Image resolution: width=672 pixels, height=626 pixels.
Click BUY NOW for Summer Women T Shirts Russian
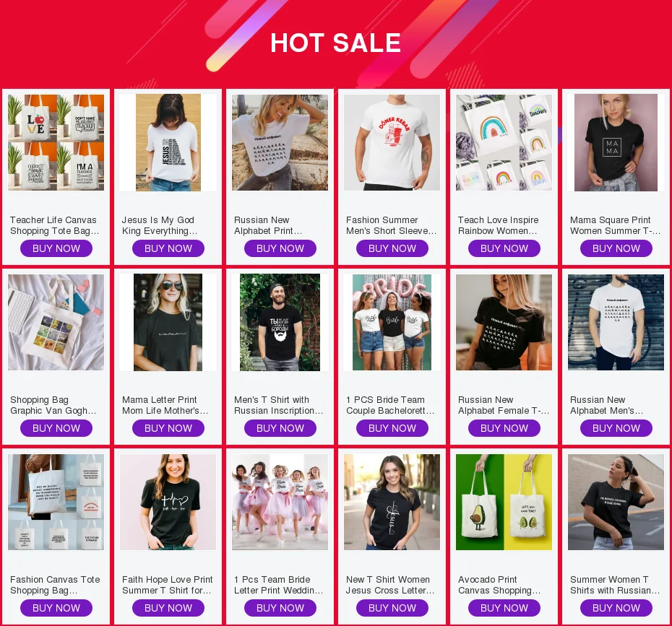click(x=616, y=608)
